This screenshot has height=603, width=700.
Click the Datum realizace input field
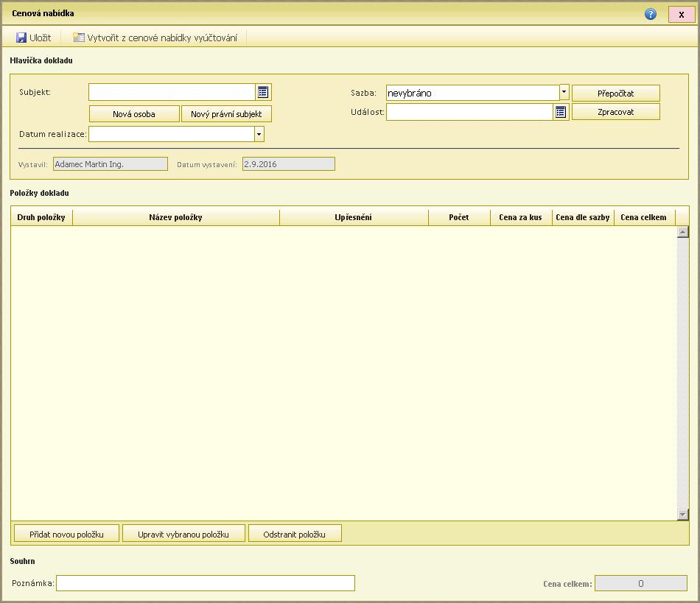point(172,134)
